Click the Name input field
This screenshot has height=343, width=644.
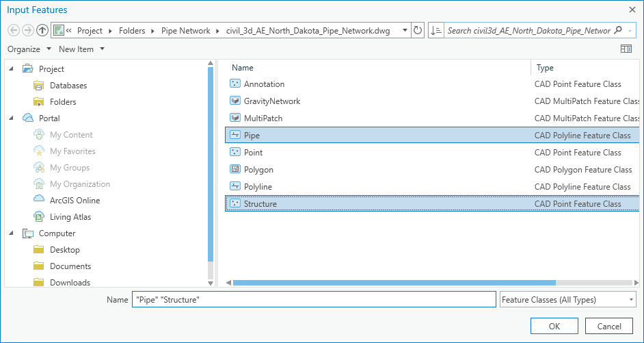[x=313, y=300]
